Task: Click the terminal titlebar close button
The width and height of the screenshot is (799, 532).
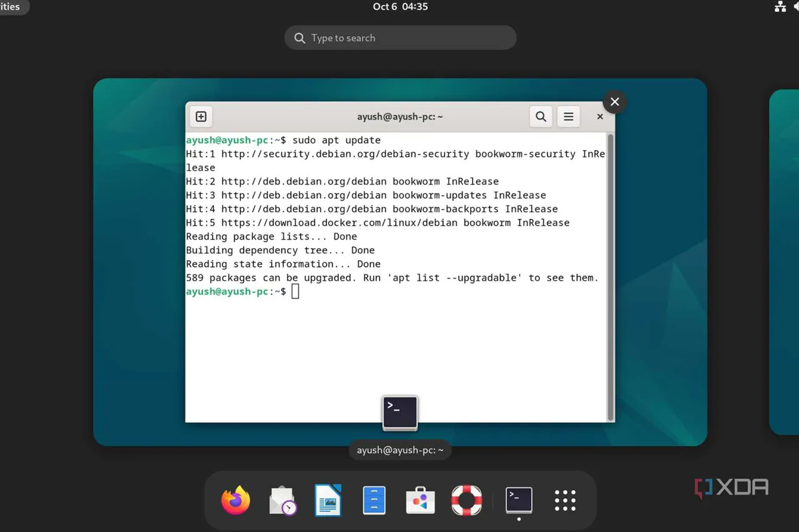Action: tap(600, 117)
